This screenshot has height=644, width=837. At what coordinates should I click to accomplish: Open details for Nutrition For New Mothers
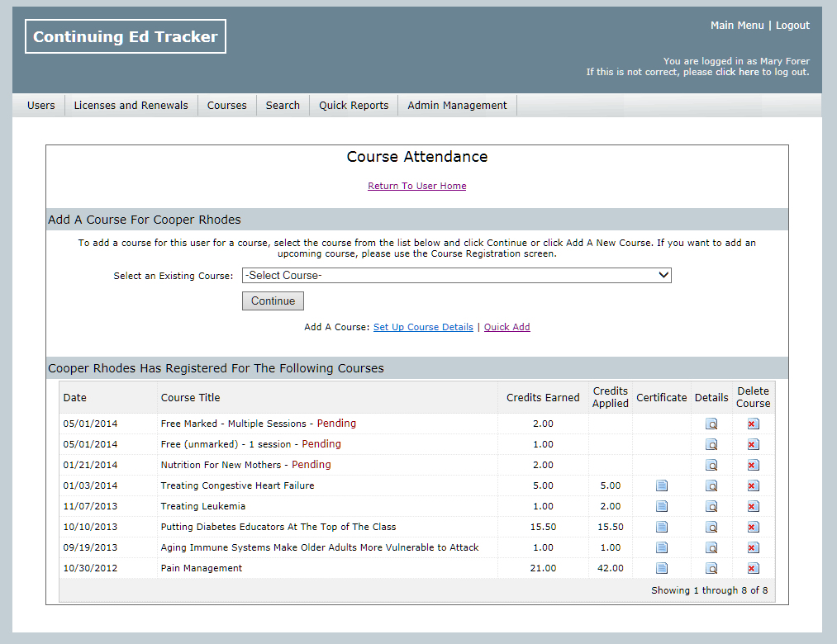click(x=711, y=465)
